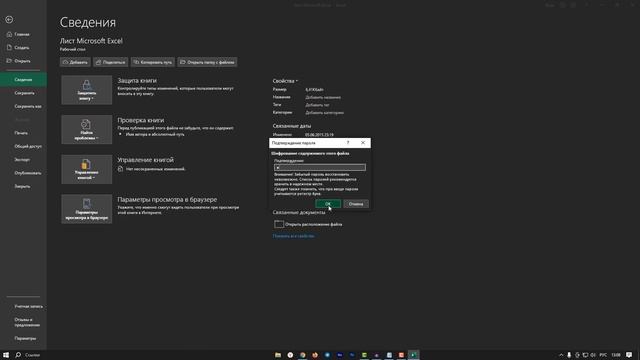Open the Печать page
Viewport: 640px width, 360px height.
[x=21, y=133]
